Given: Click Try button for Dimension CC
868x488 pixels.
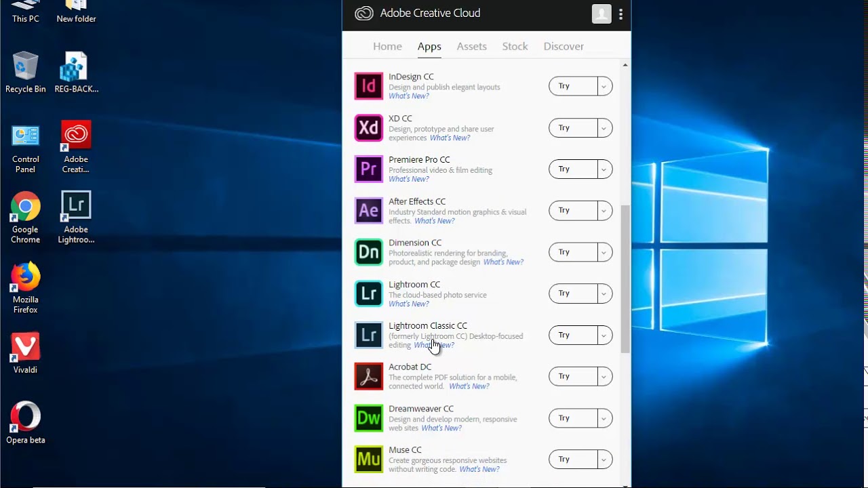Looking at the screenshot, I should click(x=573, y=252).
